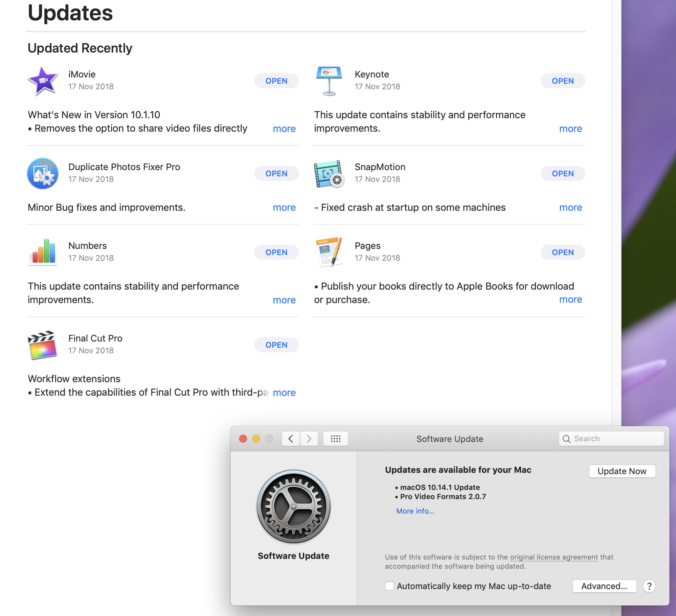Show all preferences grid button
This screenshot has height=616, width=676.
point(335,439)
